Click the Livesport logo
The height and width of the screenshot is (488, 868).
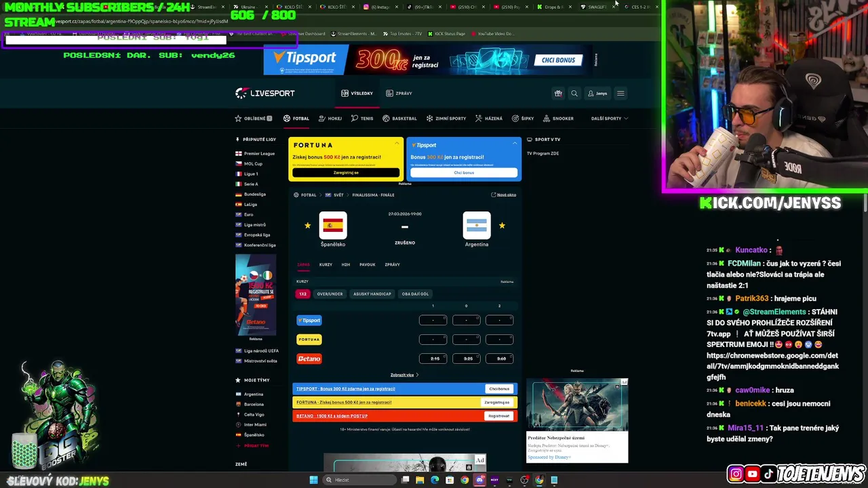[x=265, y=94]
